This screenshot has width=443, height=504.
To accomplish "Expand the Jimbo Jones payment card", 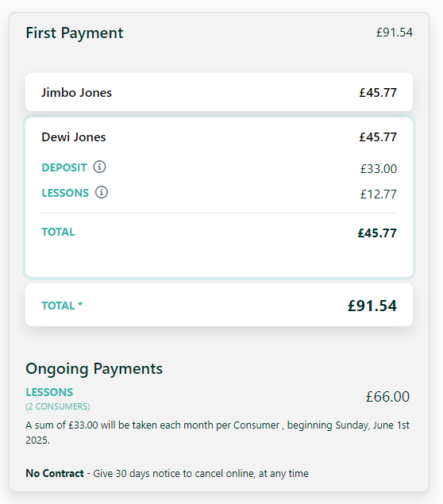I will [x=219, y=92].
